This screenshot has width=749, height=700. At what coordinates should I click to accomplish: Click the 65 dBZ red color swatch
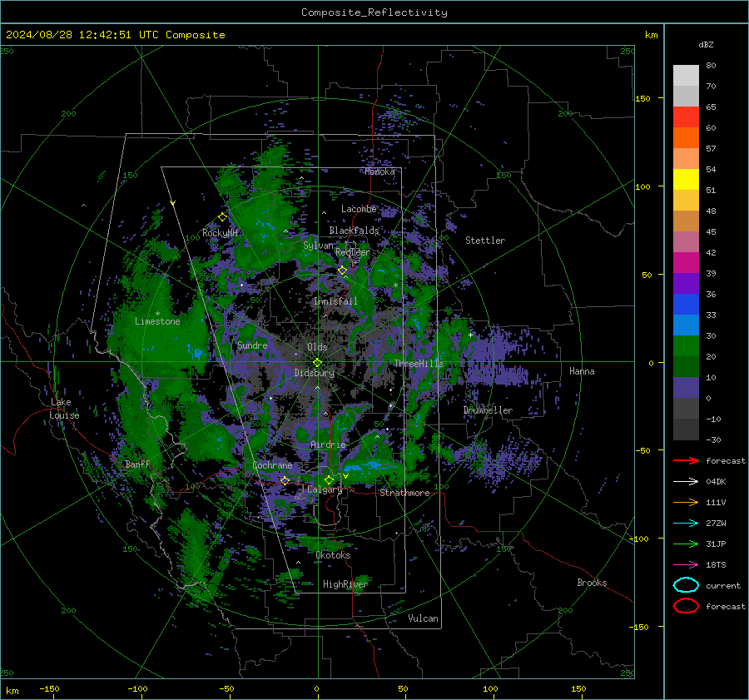(x=686, y=117)
